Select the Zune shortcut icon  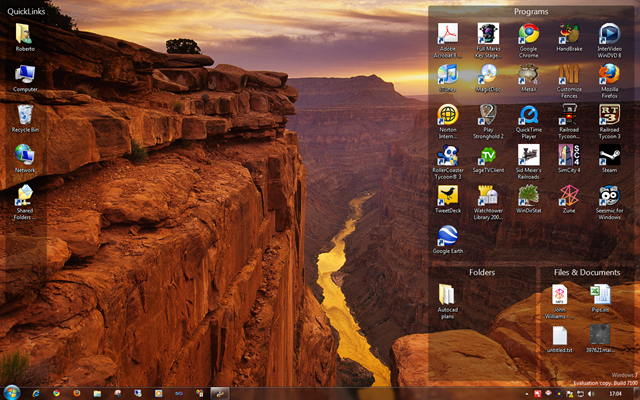click(x=568, y=195)
